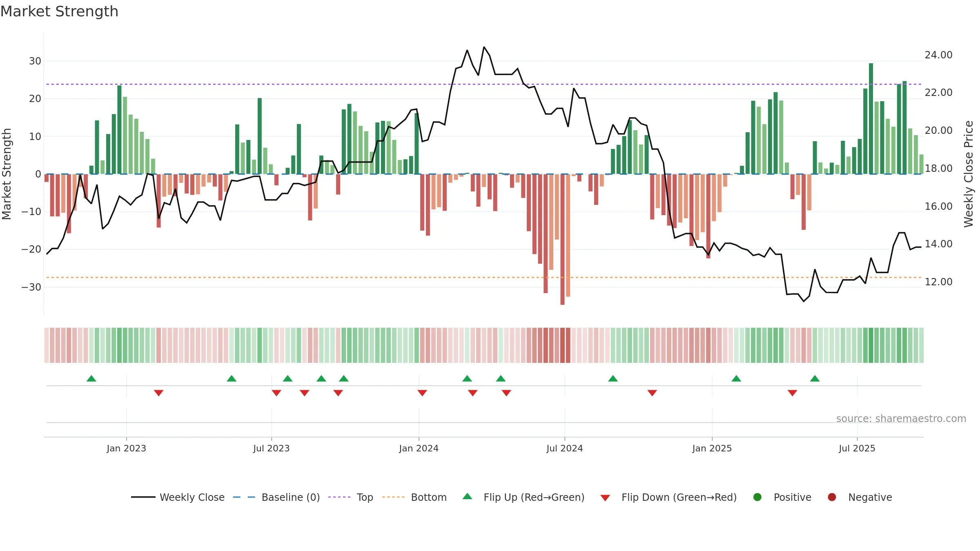
Task: Click the green Flip Up legend triangle icon
Action: pyautogui.click(x=468, y=496)
